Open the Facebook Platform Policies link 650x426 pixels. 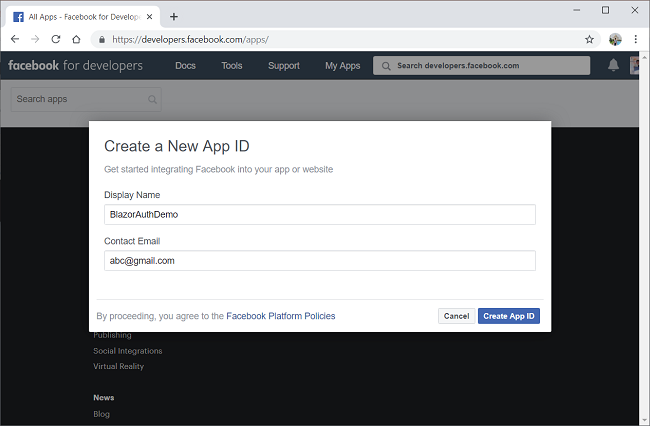pos(281,316)
